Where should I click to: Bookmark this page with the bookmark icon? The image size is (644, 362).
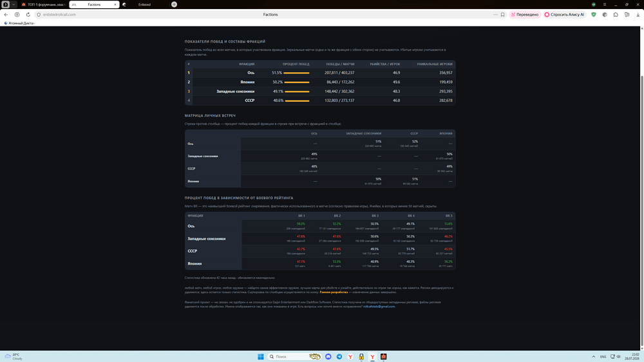click(502, 14)
